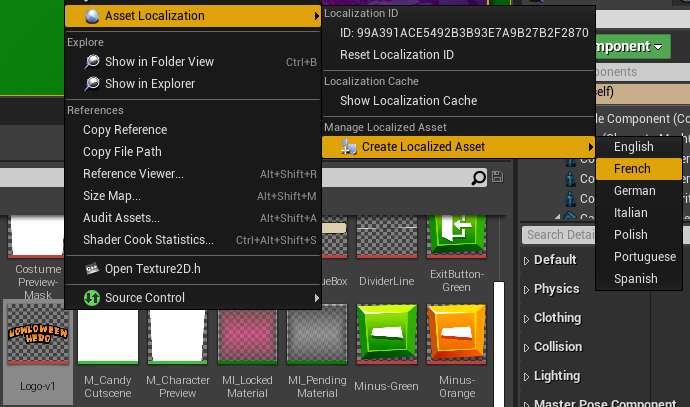The image size is (690, 407).
Task: Expand the Physics details section
Action: tap(527, 290)
